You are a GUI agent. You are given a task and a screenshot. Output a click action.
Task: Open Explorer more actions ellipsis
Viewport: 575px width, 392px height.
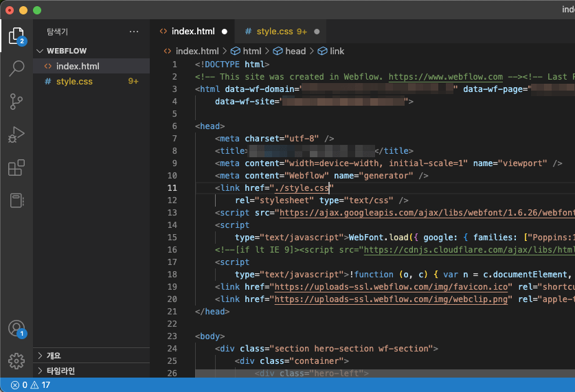click(134, 32)
